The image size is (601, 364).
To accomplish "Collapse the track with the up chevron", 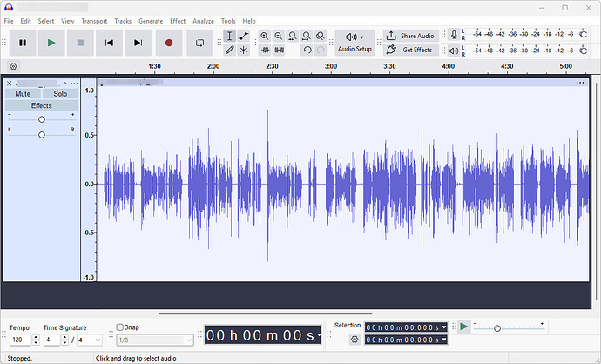I will 64,83.
